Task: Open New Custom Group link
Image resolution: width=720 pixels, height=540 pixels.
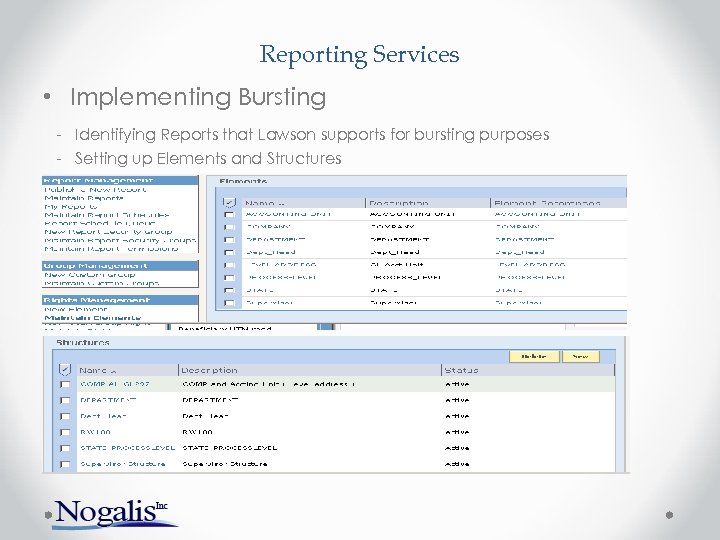Action: pos(90,275)
